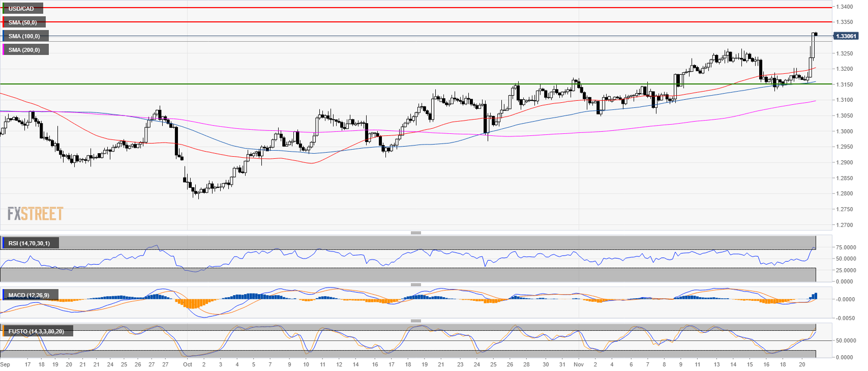Select the Oct label on time axis

pyautogui.click(x=188, y=364)
